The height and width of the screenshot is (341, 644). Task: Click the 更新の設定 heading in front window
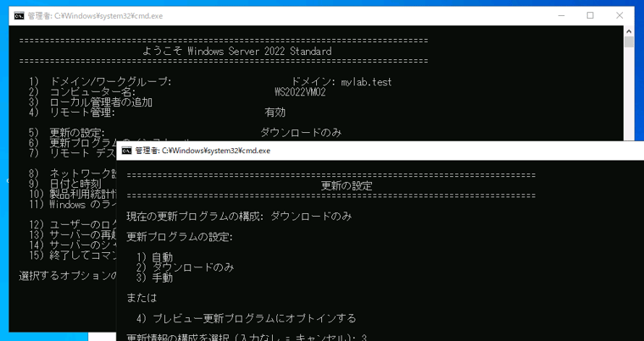(x=347, y=186)
